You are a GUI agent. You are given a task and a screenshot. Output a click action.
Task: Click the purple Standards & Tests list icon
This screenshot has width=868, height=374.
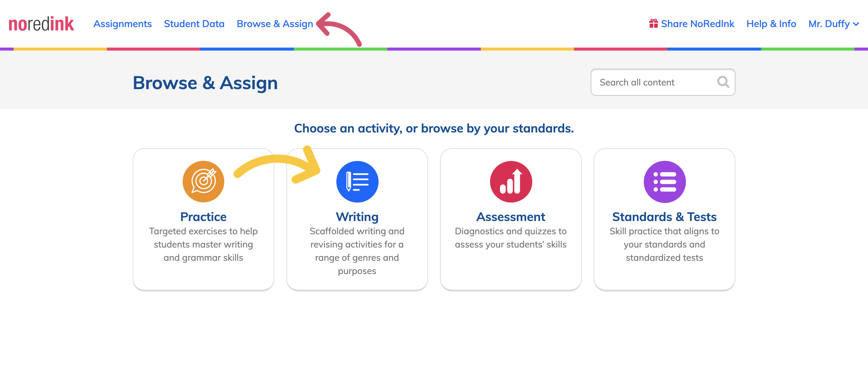[x=665, y=182]
